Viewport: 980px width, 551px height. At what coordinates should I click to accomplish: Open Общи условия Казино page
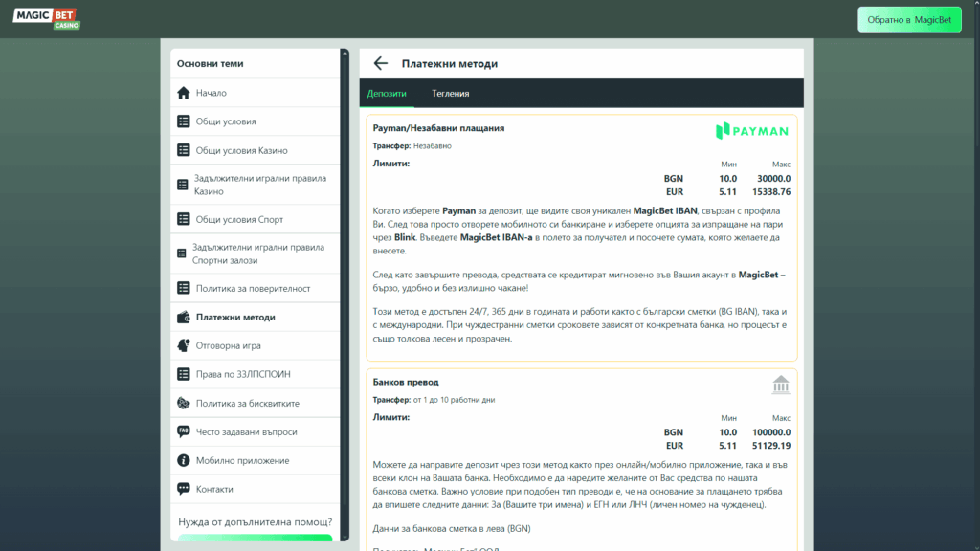[x=241, y=150]
